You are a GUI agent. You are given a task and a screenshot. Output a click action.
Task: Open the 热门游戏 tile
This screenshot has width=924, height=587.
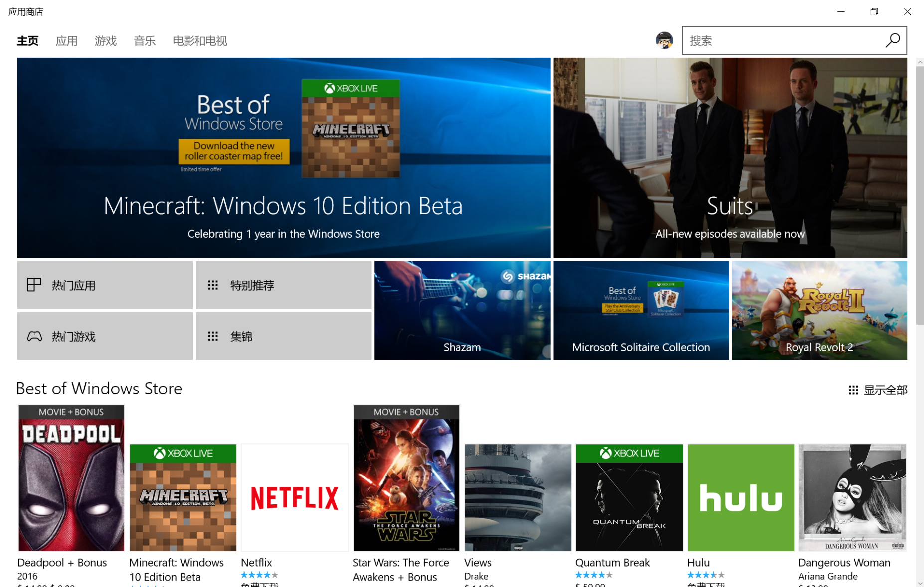[105, 336]
